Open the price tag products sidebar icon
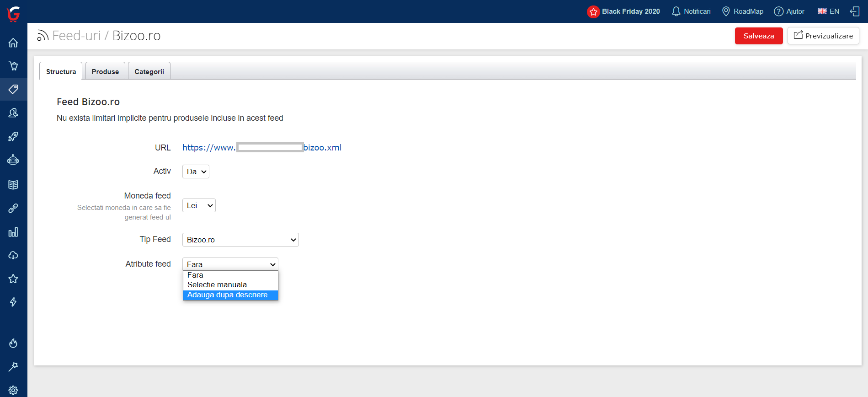The height and width of the screenshot is (397, 868). (13, 89)
